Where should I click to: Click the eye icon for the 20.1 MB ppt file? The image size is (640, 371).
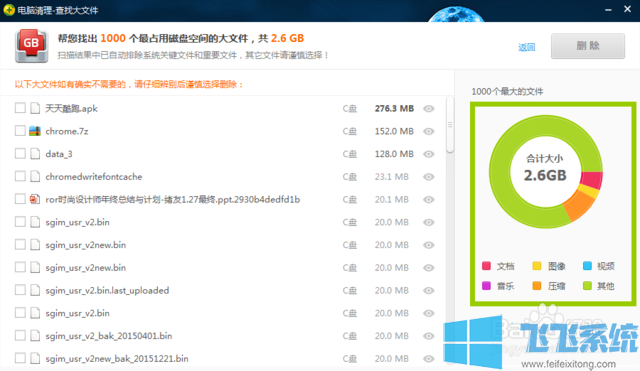428,200
